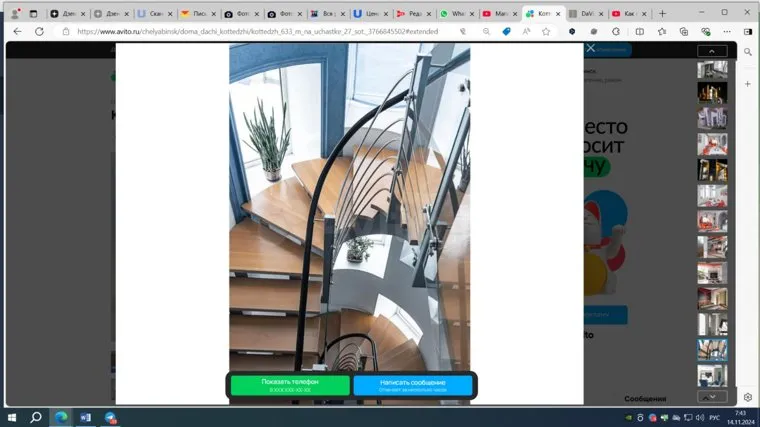
Task: Switch to the WhatsApp tab
Action: pos(457,14)
